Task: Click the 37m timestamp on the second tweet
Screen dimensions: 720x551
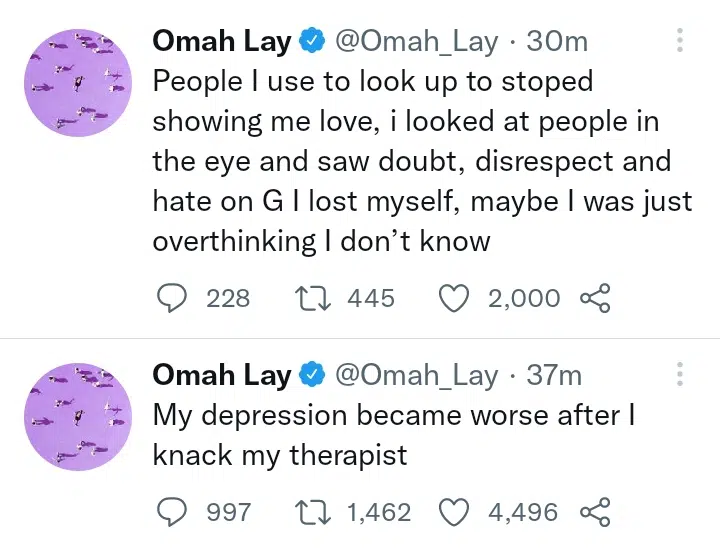Action: tap(554, 375)
